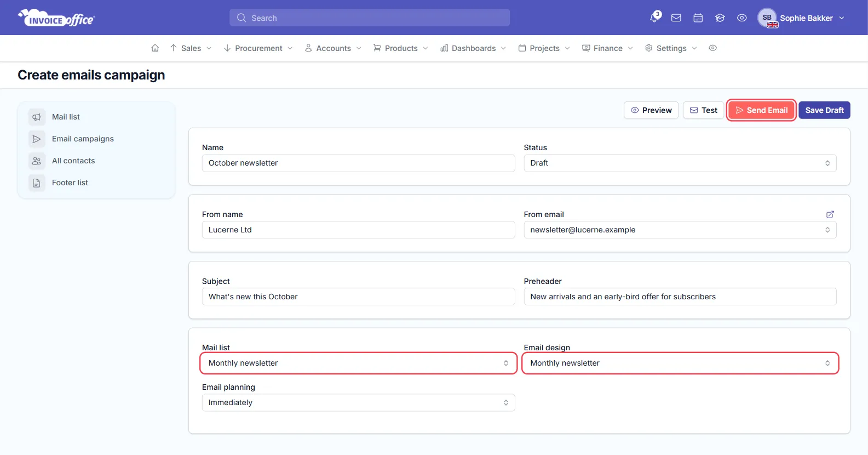
Task: Click the Invoice Office logo
Action: click(x=56, y=18)
